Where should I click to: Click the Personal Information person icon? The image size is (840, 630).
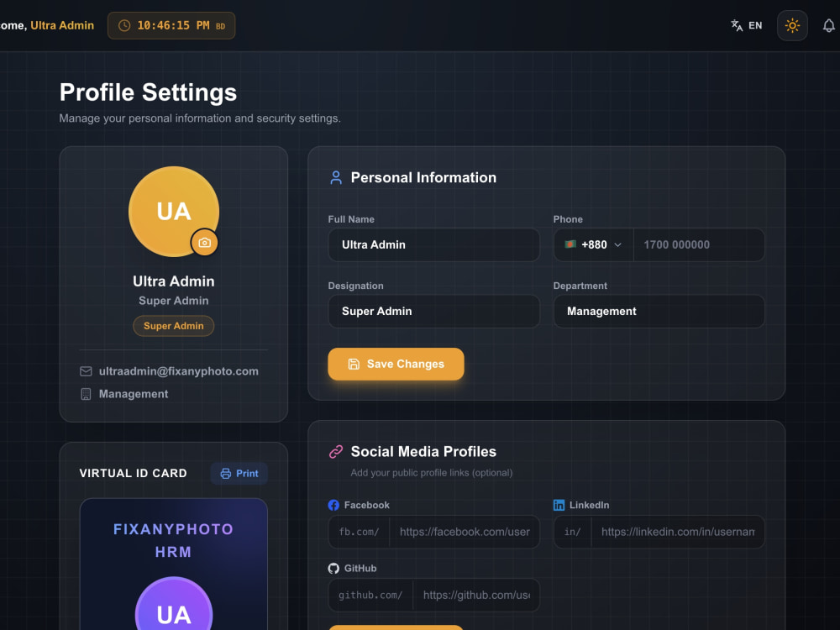pos(336,177)
